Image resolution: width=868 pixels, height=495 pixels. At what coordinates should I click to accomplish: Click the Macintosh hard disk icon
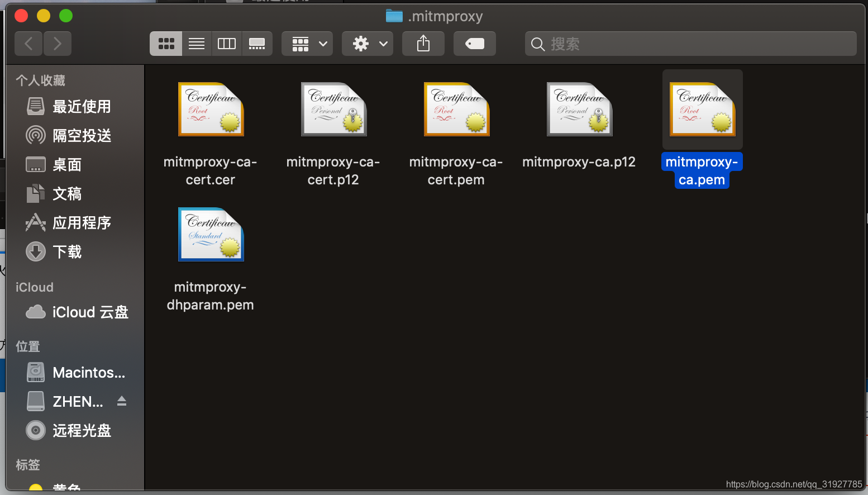[x=36, y=372]
